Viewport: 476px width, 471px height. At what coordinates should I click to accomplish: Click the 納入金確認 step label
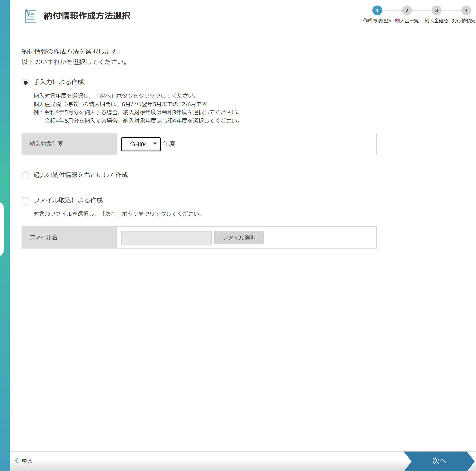click(436, 21)
